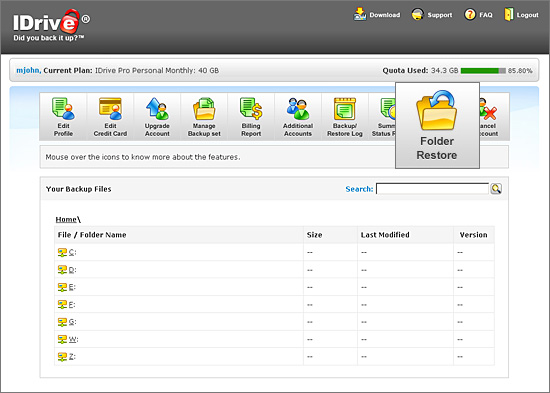Screen dimensions: 550x393
Task: Click the search magnifier button
Action: 496,189
